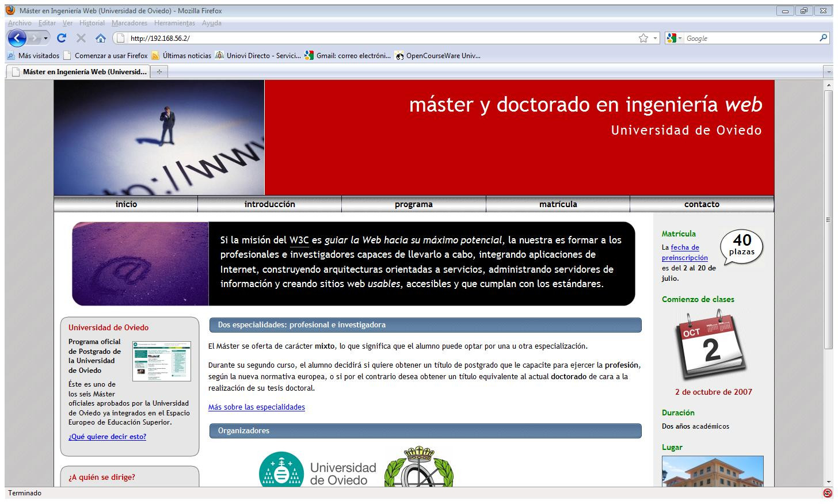Open the Archivo menu

point(20,23)
